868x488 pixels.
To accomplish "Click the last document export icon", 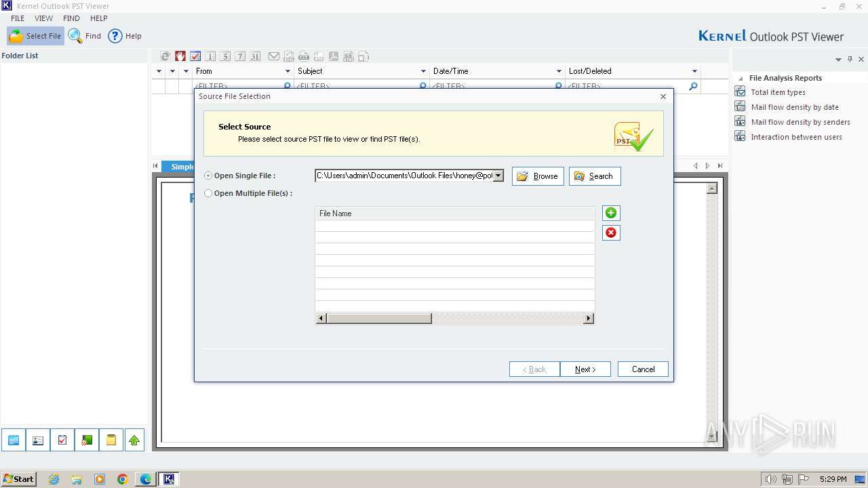I will (x=363, y=56).
